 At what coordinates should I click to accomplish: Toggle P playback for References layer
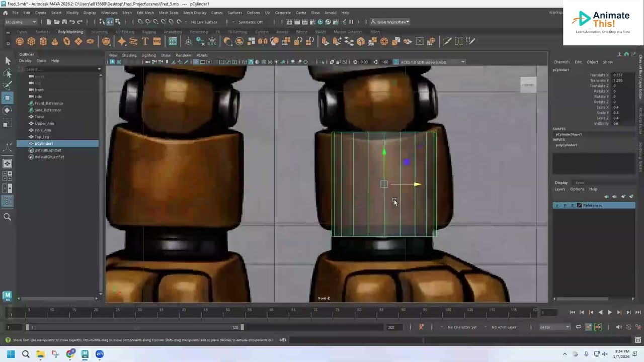click(x=565, y=205)
